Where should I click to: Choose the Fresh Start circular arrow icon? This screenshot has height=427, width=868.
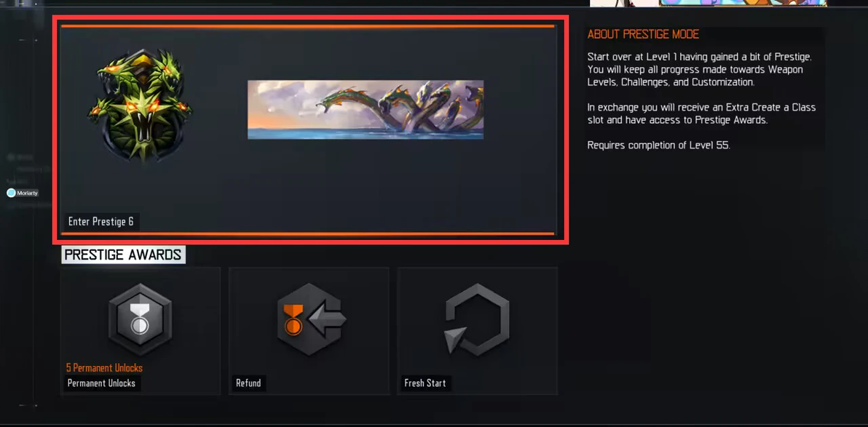(477, 319)
